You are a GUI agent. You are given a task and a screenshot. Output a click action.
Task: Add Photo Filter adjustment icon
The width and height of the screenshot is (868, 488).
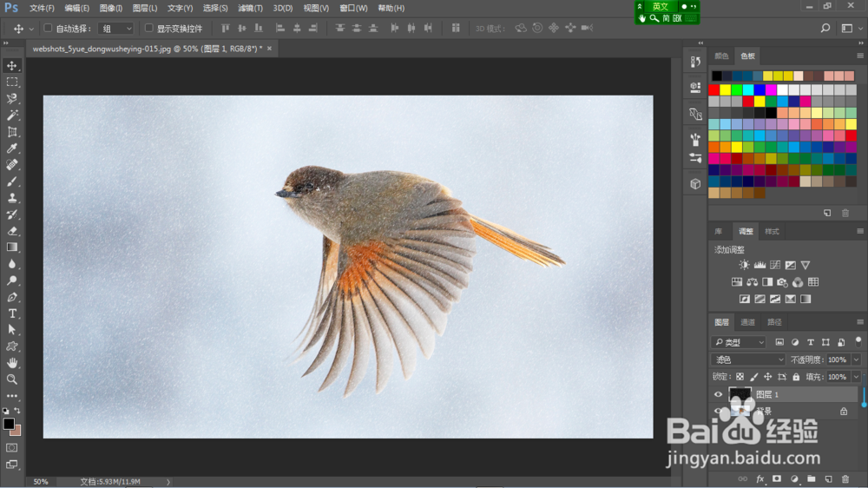point(782,282)
